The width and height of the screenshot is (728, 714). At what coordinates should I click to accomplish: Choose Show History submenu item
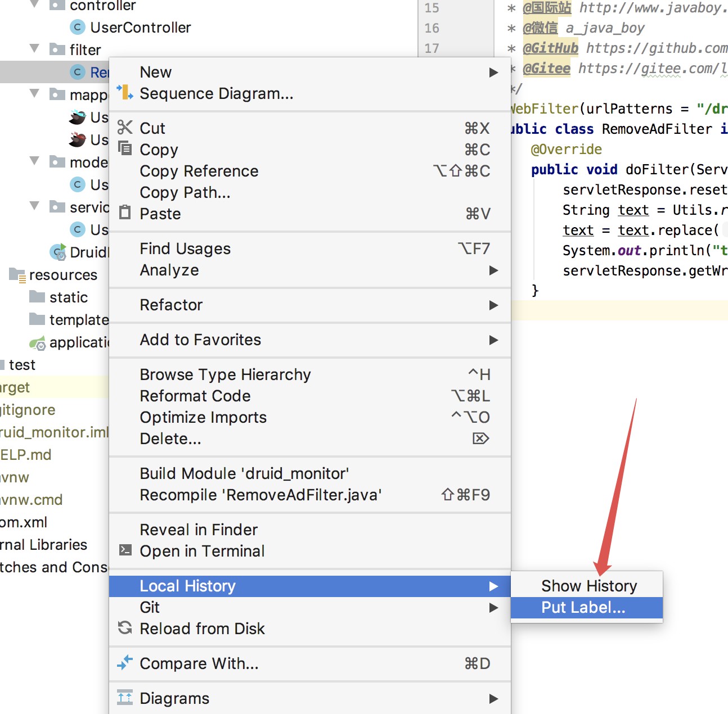[588, 586]
